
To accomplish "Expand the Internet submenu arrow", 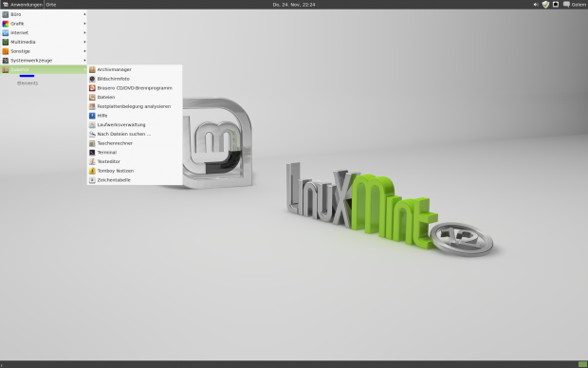I will [84, 32].
